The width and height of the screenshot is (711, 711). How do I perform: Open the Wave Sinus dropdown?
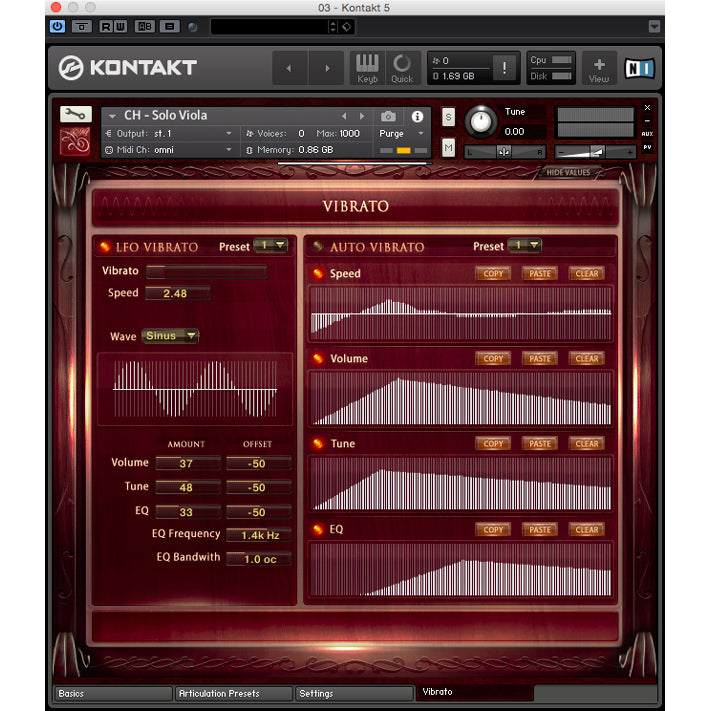170,336
